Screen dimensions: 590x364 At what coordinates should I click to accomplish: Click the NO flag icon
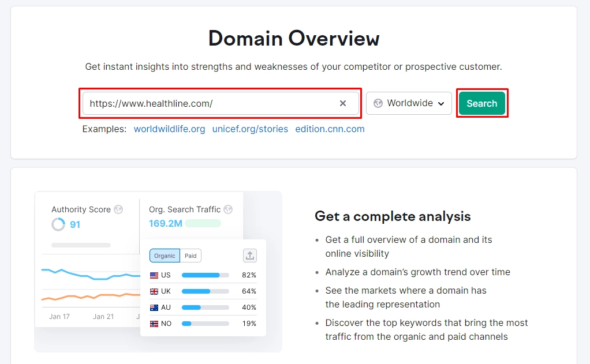(x=154, y=324)
